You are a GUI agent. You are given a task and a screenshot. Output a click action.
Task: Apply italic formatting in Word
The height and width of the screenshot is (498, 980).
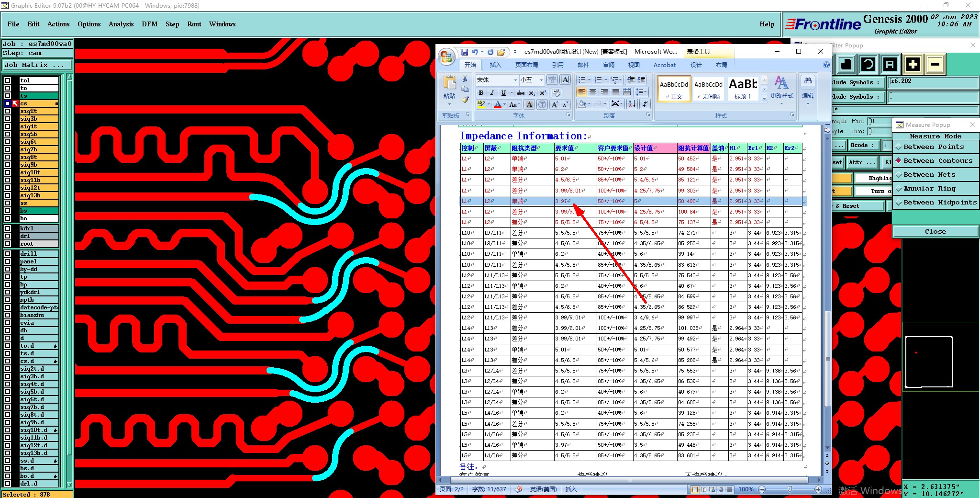point(492,93)
